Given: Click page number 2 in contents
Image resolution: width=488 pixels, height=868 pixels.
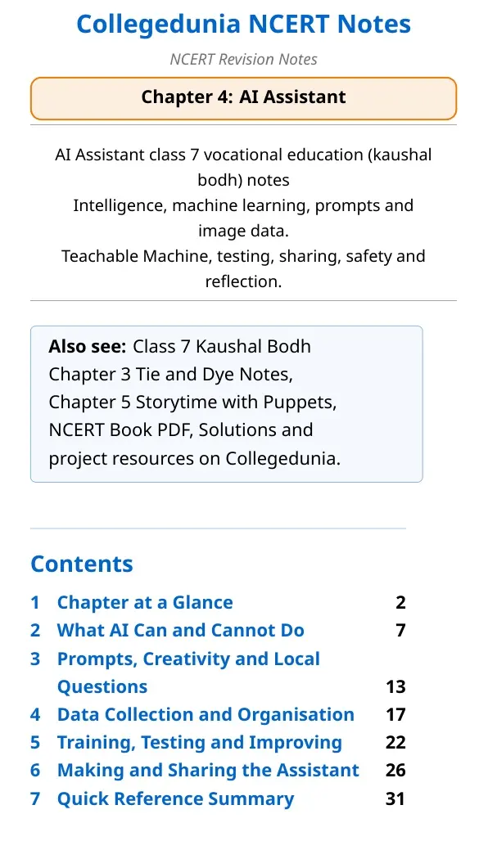Looking at the screenshot, I should (x=400, y=602).
